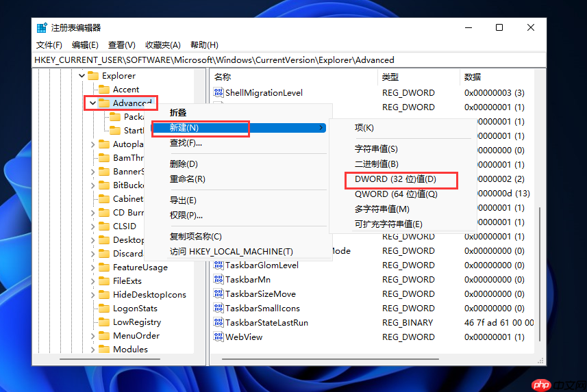Collapse the Explorer tree node

point(82,76)
